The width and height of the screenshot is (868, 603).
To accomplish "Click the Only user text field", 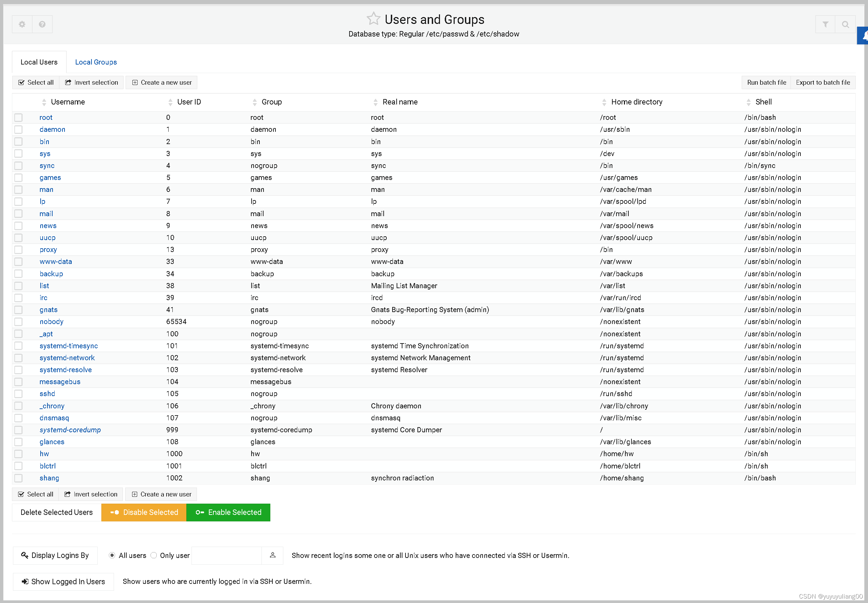I will point(227,555).
